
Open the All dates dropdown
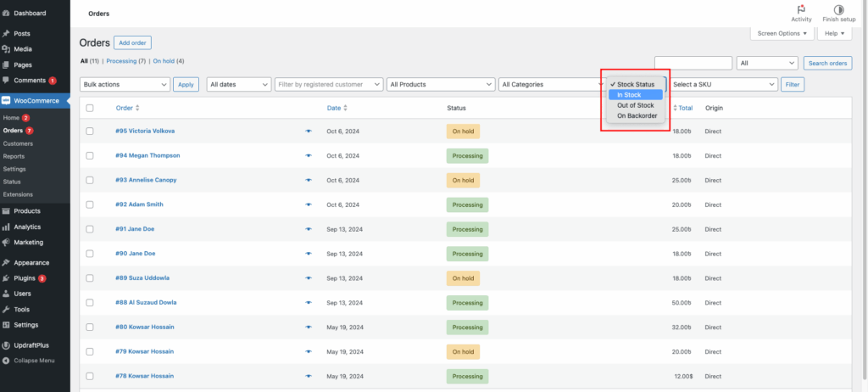(238, 84)
